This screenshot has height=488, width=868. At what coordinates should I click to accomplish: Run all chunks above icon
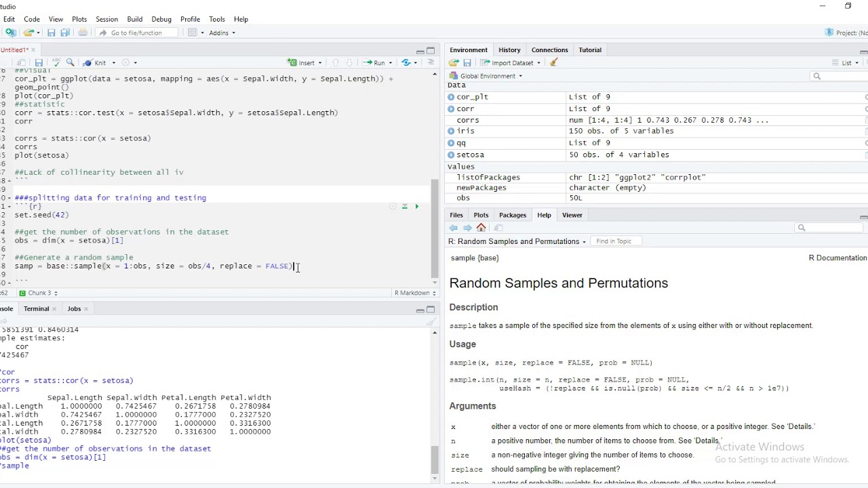coord(405,206)
